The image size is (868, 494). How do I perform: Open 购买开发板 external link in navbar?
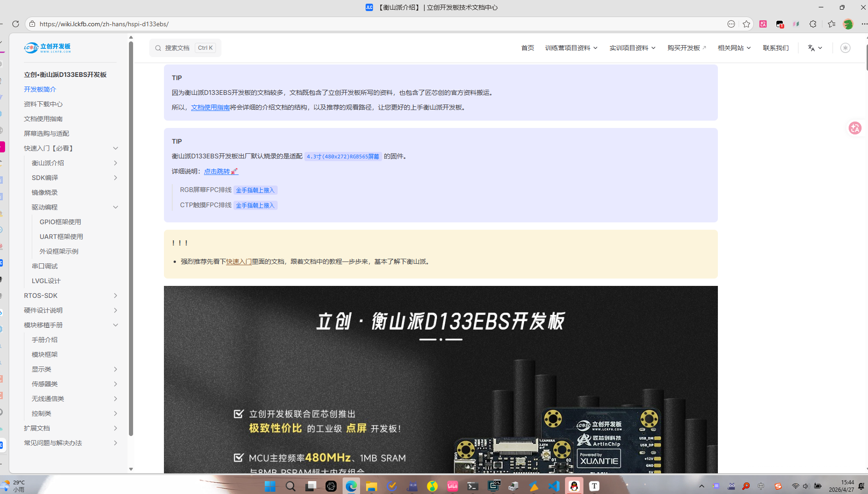(x=687, y=48)
